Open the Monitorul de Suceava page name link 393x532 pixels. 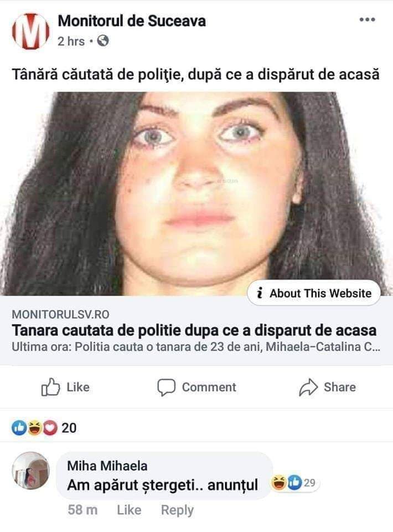[132, 21]
